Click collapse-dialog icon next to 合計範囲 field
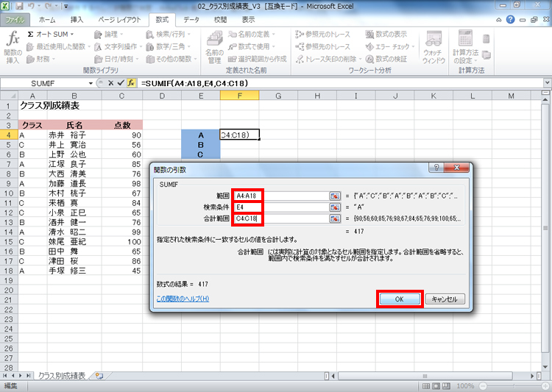Screen dimensions: 552x392 click(335, 218)
